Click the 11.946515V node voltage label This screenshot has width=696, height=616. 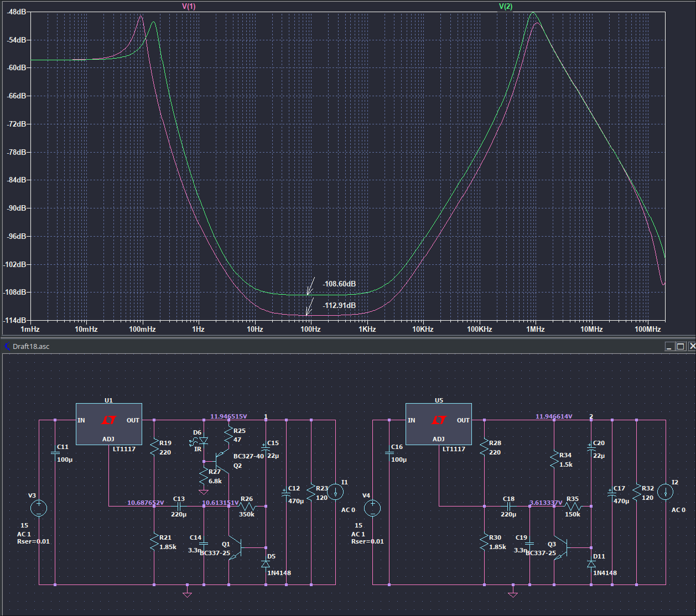[x=228, y=416]
